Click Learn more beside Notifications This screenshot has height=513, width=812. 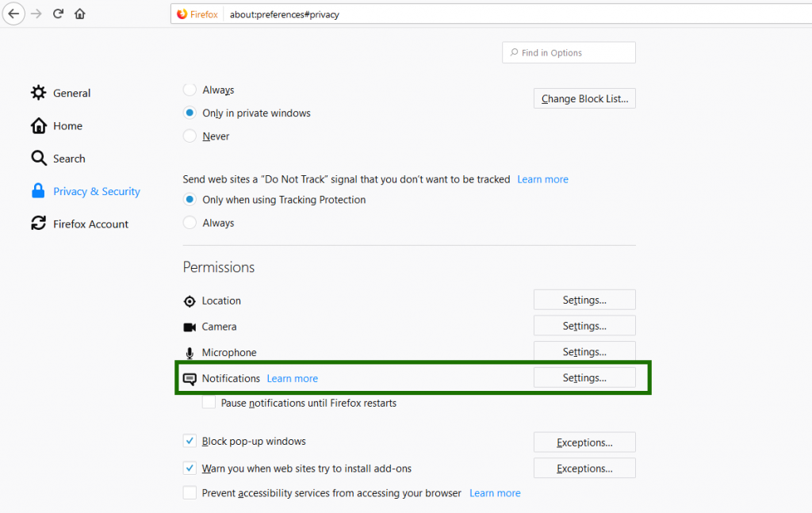click(292, 378)
